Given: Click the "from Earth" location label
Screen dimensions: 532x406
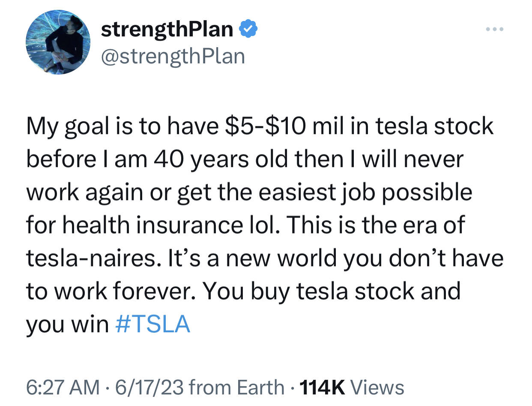Looking at the screenshot, I should [x=236, y=387].
